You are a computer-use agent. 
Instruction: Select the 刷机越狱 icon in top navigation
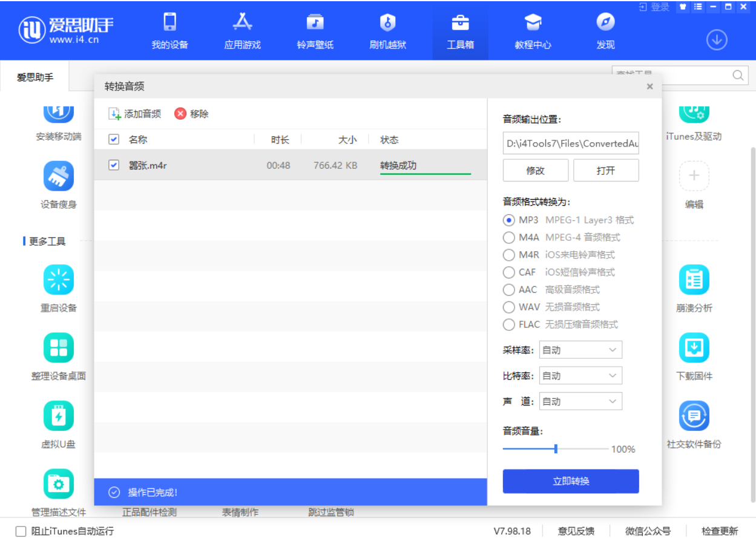click(387, 30)
